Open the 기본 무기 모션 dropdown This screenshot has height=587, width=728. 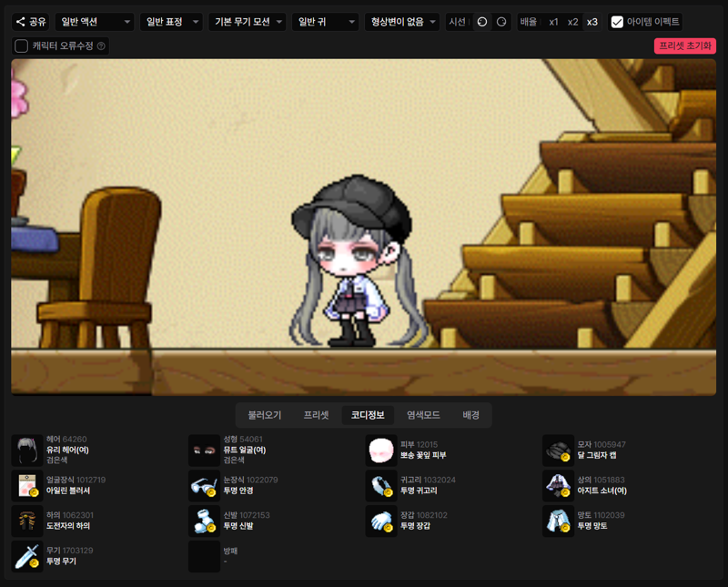[247, 22]
